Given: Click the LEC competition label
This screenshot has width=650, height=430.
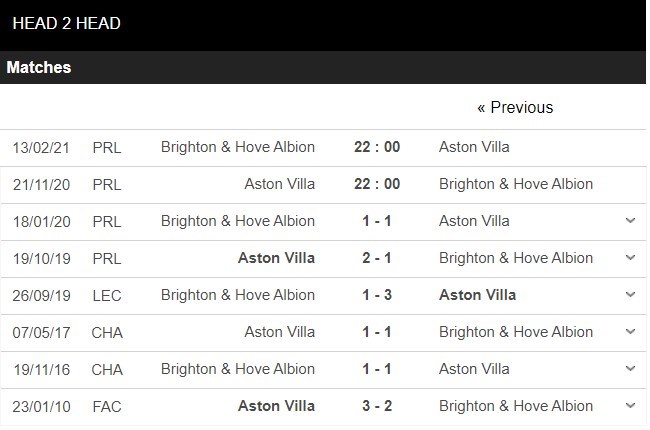Looking at the screenshot, I should coord(107,295).
